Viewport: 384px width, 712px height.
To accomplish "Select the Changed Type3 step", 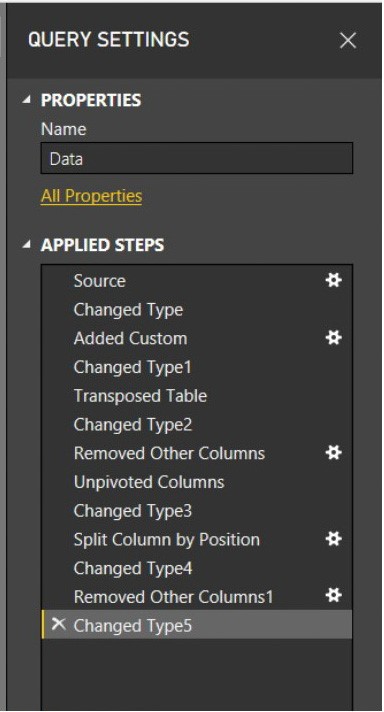I will (197, 510).
